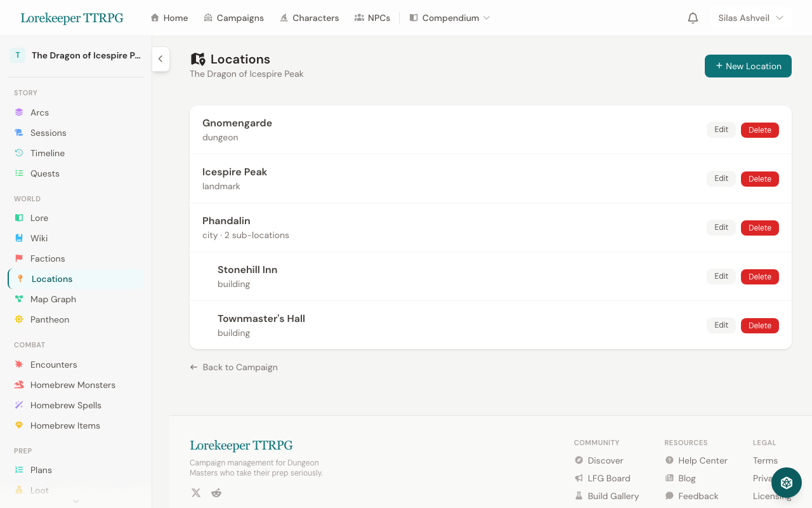The width and height of the screenshot is (812, 508).
Task: Go to the Campaigns nav item
Action: click(233, 18)
